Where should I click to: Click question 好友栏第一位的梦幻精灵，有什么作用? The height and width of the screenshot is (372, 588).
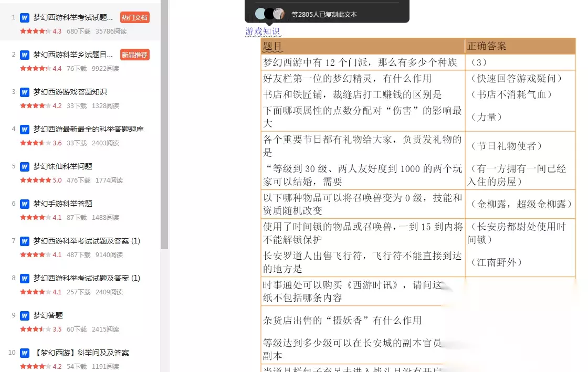(347, 79)
